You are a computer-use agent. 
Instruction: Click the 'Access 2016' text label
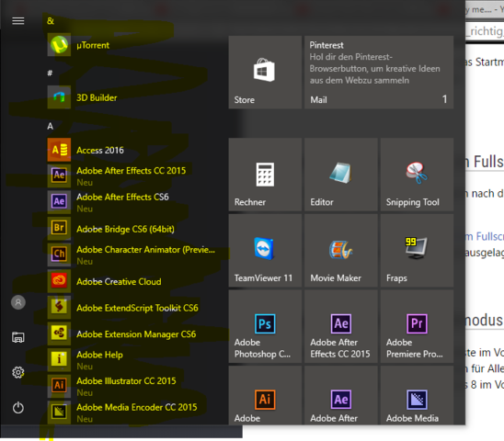click(100, 150)
